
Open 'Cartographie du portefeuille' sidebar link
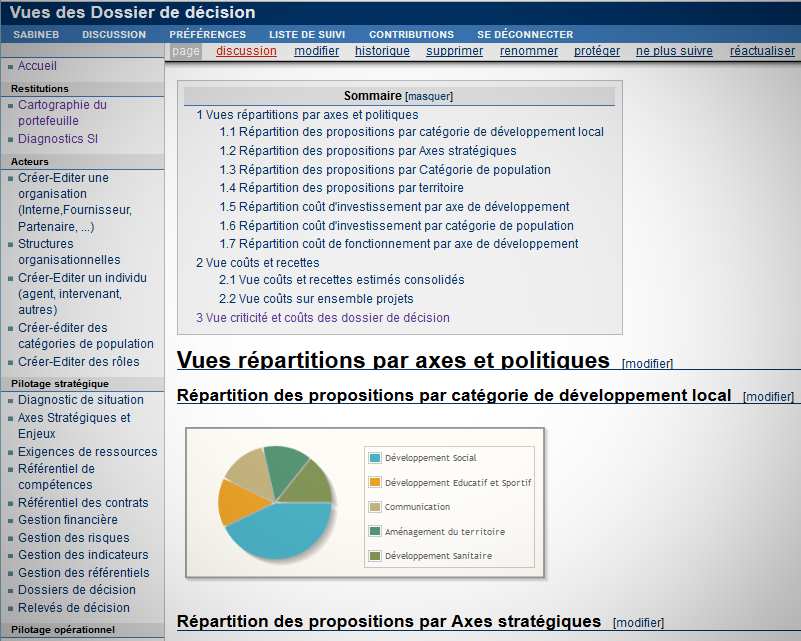pyautogui.click(x=62, y=113)
